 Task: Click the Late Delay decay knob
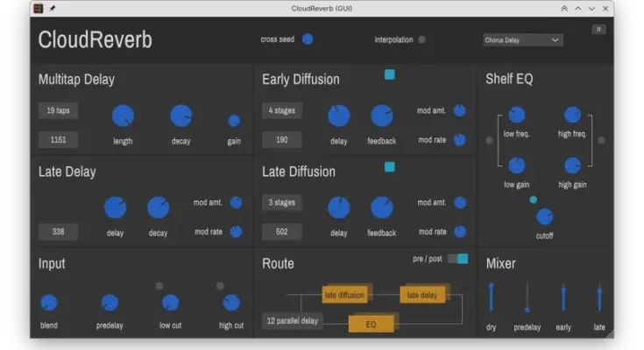(x=158, y=207)
